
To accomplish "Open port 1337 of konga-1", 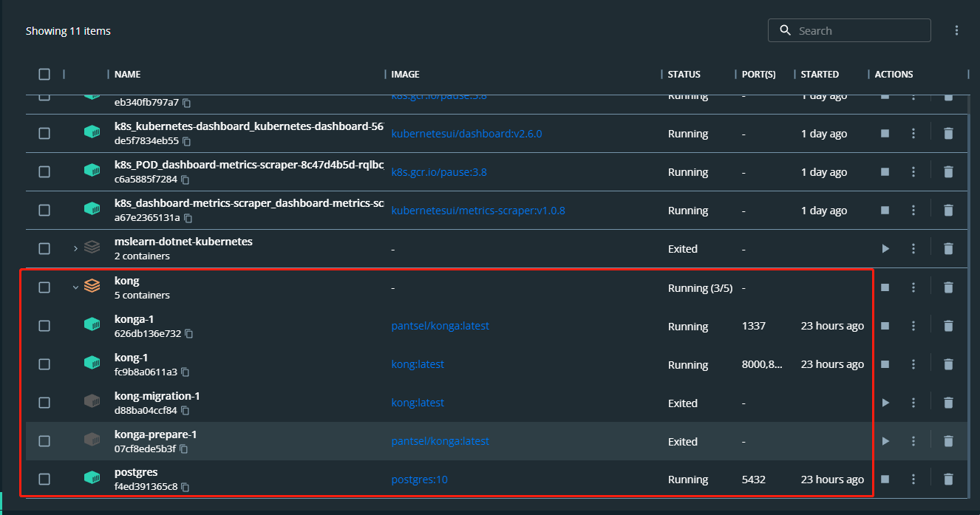I will tap(754, 326).
